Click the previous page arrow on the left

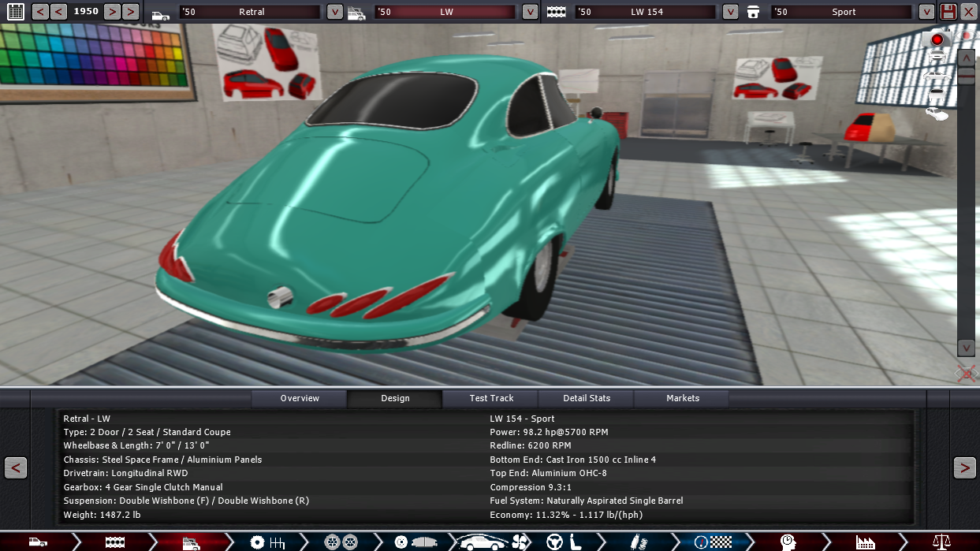[15, 467]
